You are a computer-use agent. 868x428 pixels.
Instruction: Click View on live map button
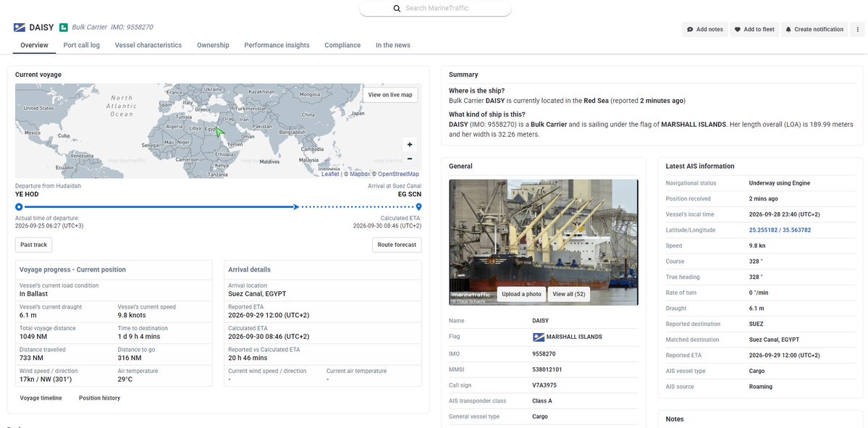(390, 95)
